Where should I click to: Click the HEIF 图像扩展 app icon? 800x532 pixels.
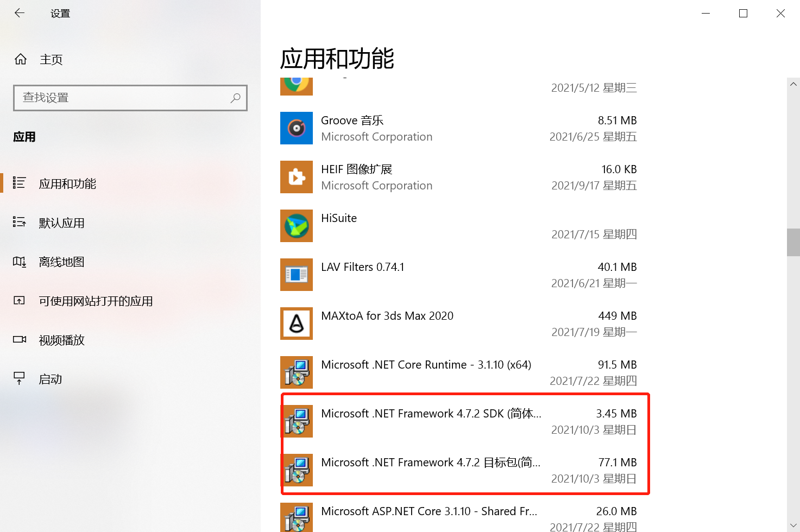[x=297, y=177]
